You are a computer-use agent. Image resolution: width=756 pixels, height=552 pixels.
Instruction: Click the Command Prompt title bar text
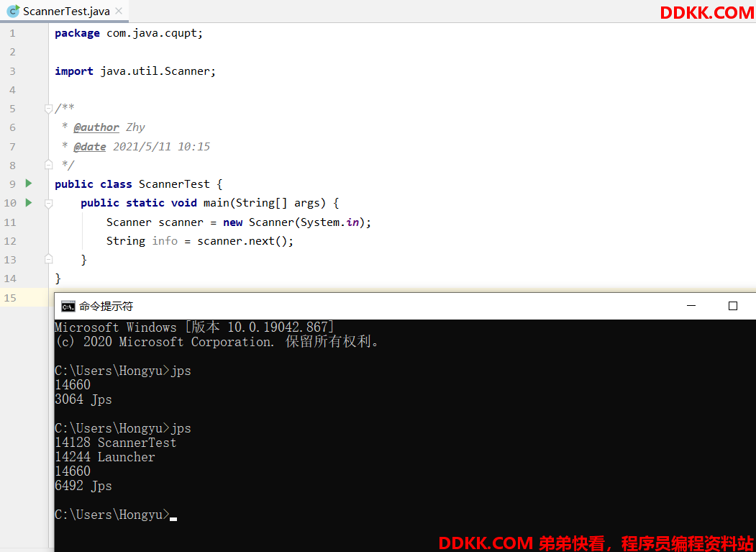[106, 306]
